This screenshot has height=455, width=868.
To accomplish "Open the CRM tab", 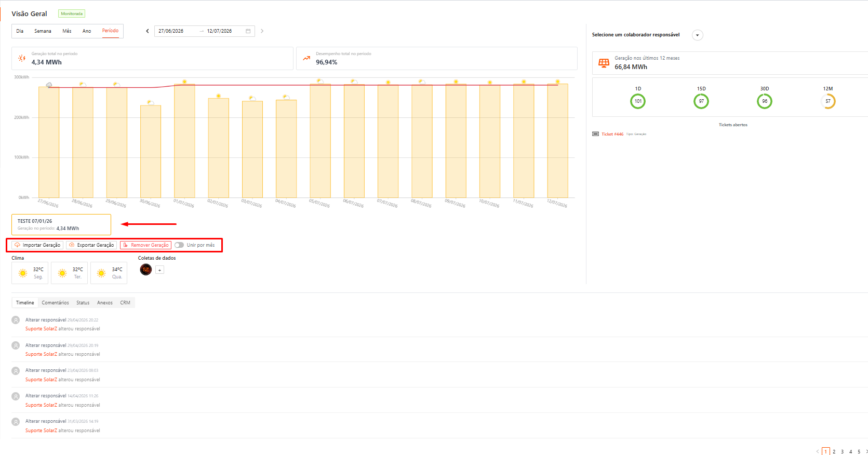I will (x=125, y=303).
